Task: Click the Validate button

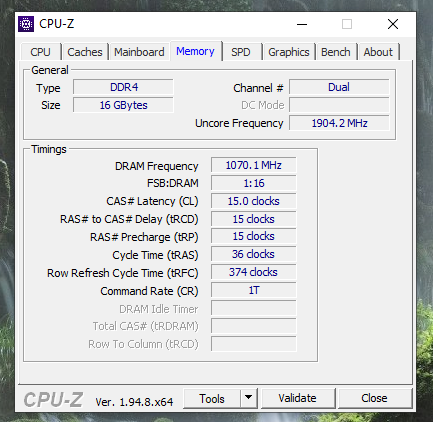Action: point(297,398)
